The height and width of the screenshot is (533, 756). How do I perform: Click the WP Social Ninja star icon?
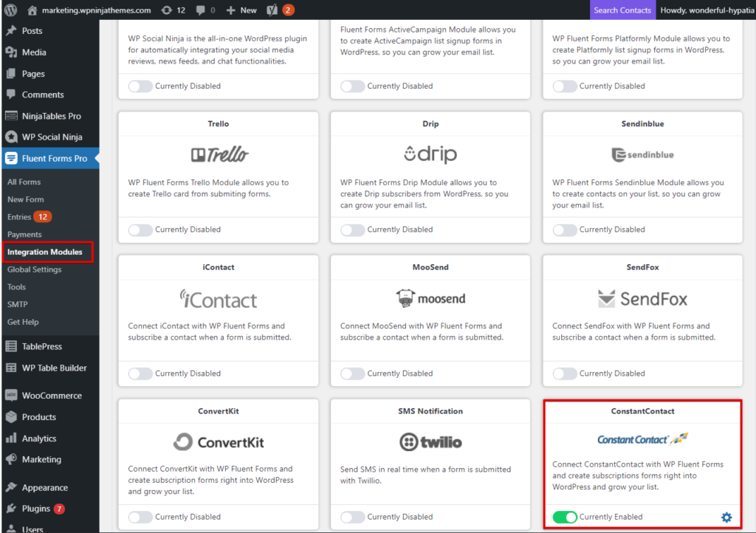[x=11, y=137]
